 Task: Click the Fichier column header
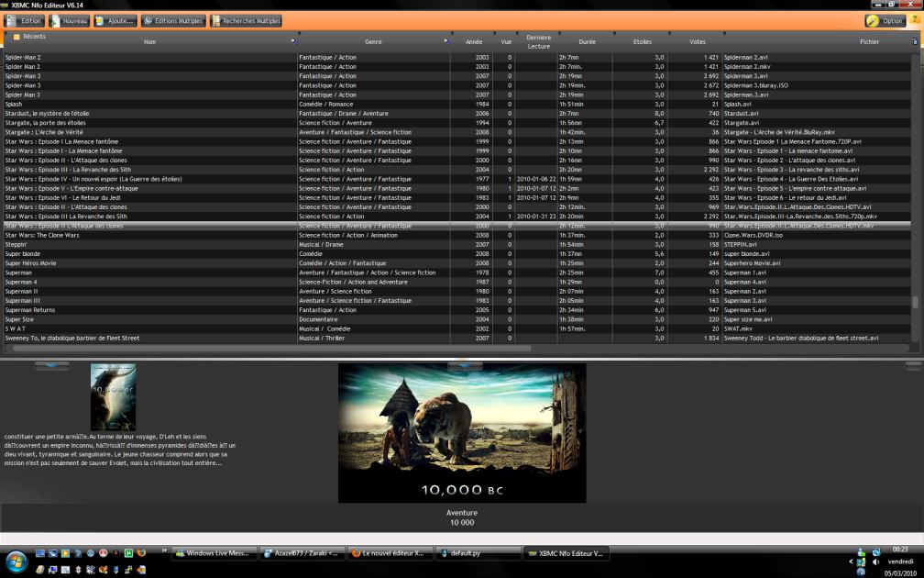[869, 42]
